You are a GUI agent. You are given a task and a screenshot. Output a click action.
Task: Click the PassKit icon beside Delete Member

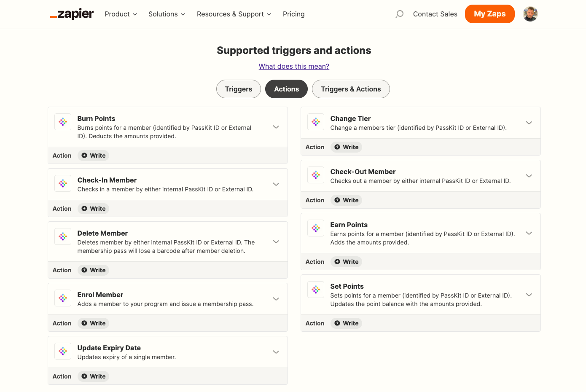point(63,236)
